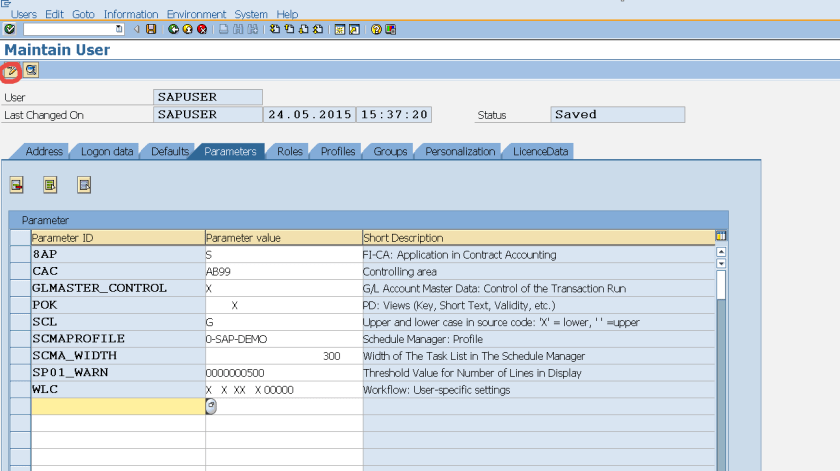This screenshot has width=840, height=471.
Task: Switch to the Roles tab
Action: 290,151
